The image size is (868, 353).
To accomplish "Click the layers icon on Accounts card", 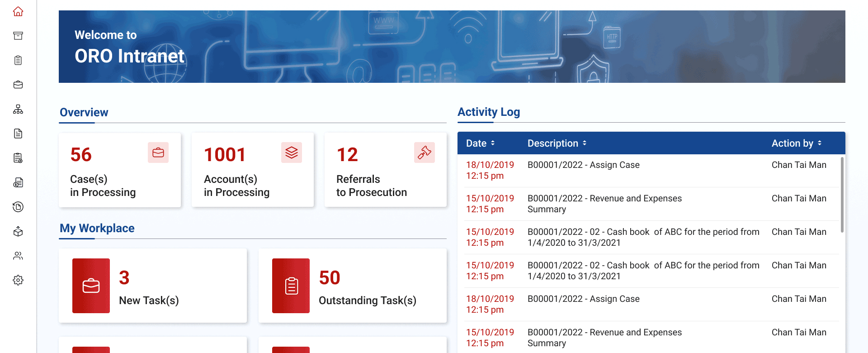I will tap(291, 153).
